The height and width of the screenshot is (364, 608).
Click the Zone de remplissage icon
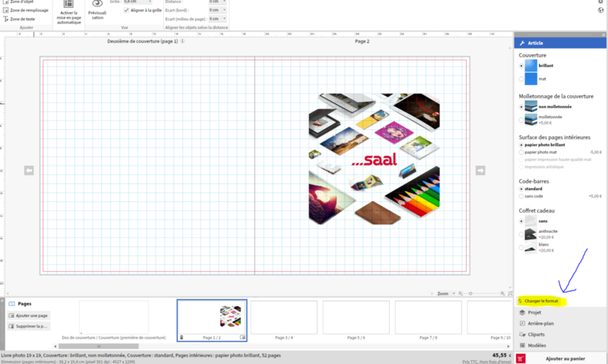click(5, 10)
